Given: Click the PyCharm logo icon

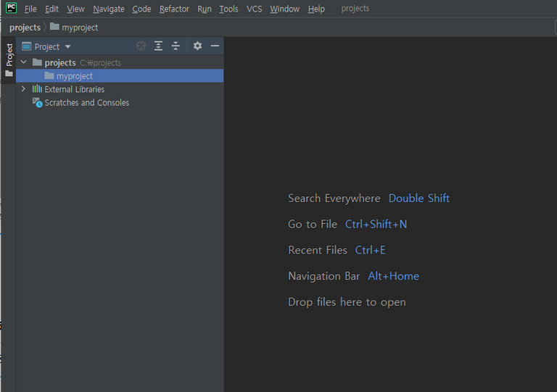Looking at the screenshot, I should tap(12, 8).
